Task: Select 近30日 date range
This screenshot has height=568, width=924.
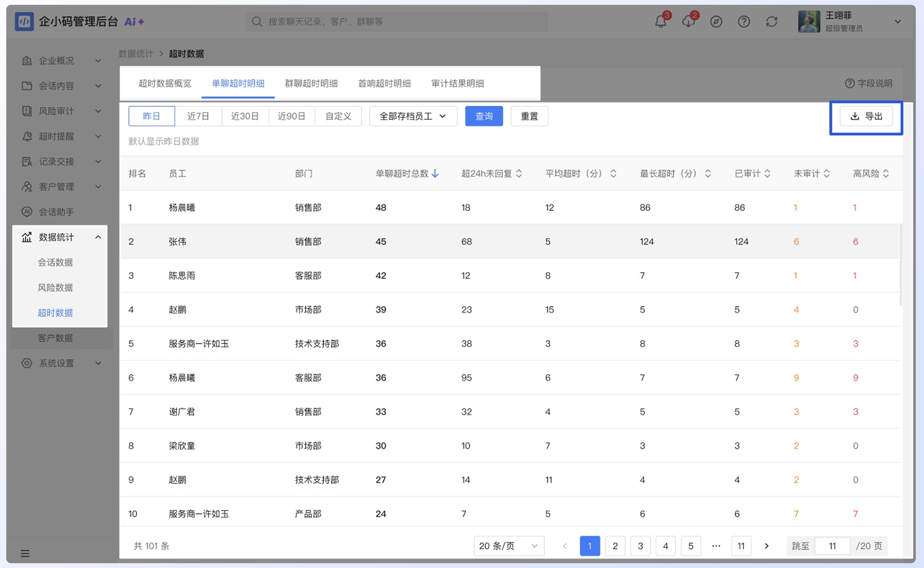Action: click(x=245, y=116)
